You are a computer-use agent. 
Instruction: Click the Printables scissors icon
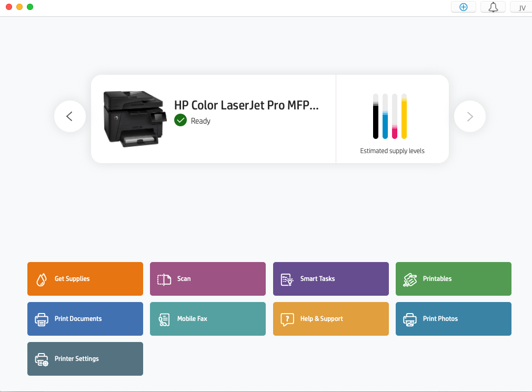[410, 280]
